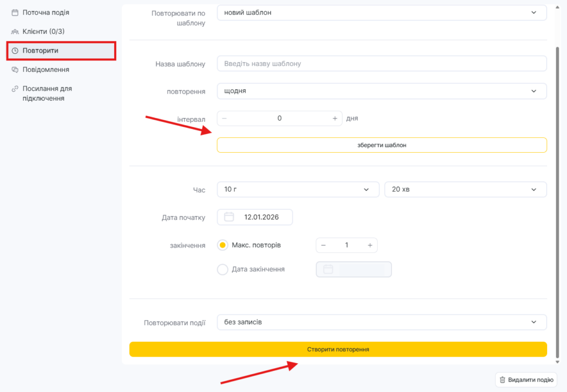Open the Поточна подія sidebar item
567x392 pixels.
[x=45, y=12]
